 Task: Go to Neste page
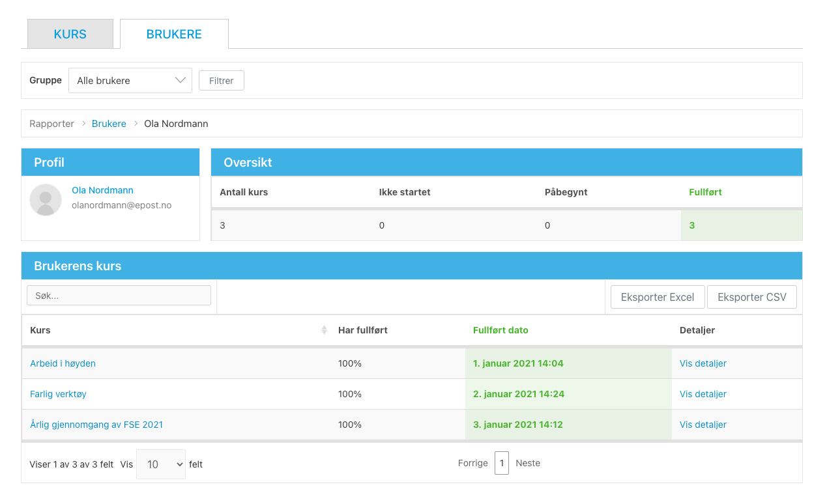coord(527,463)
